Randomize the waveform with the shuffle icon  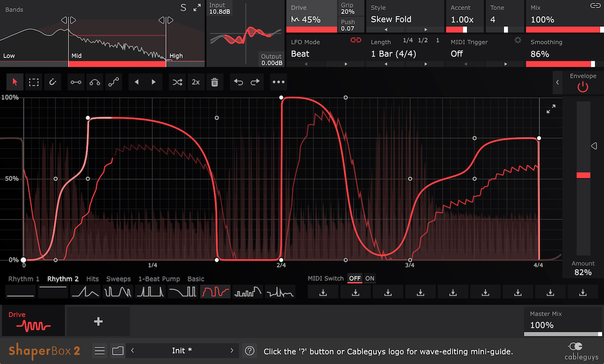[x=177, y=82]
